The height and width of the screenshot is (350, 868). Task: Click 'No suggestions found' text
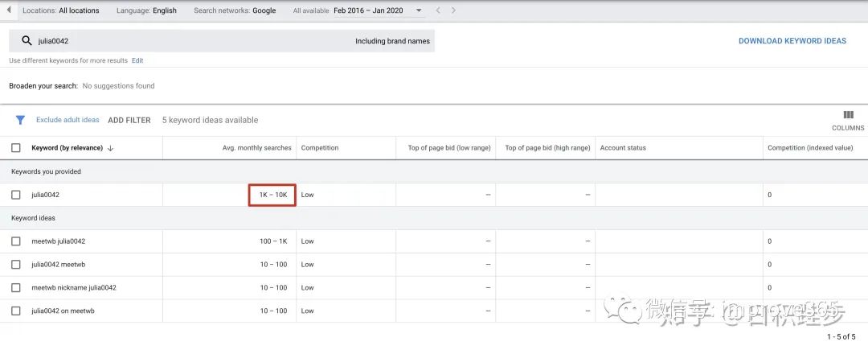click(x=118, y=86)
